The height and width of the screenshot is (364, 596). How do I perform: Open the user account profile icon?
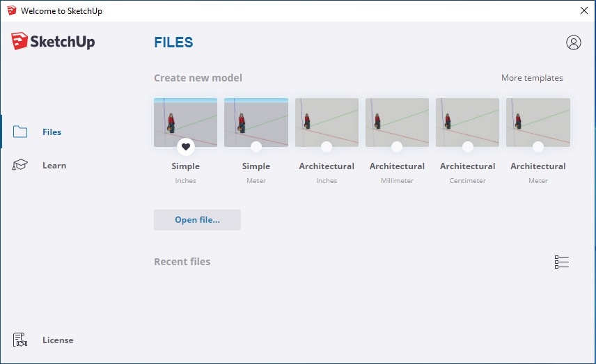(x=573, y=42)
